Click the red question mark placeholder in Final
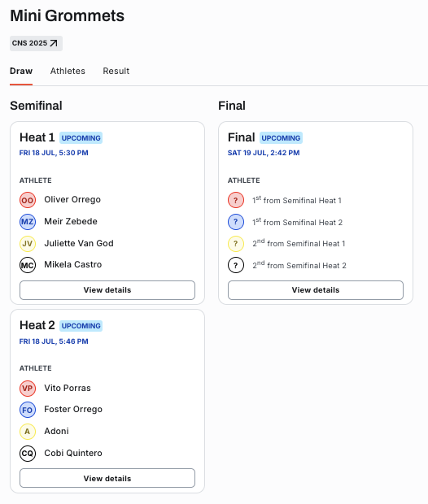The width and height of the screenshot is (428, 504). [x=236, y=200]
